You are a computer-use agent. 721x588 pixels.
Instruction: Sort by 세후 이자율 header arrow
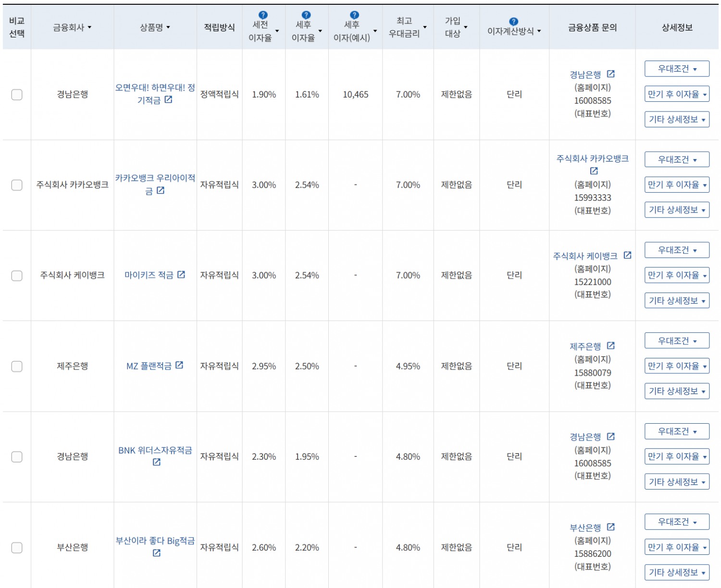320,31
